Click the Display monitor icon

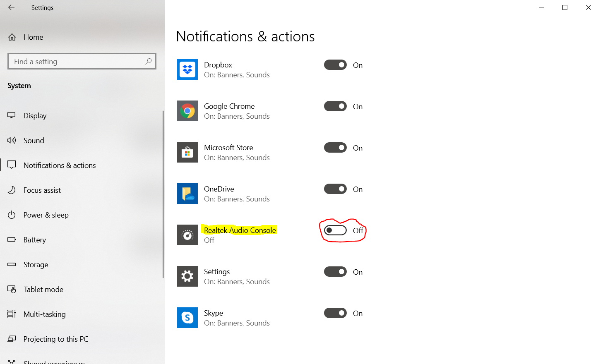(x=12, y=115)
